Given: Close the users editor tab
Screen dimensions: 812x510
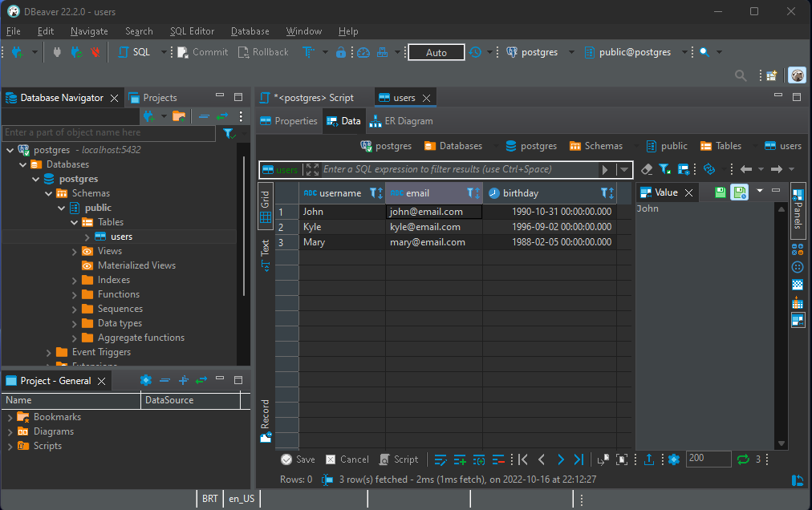Looking at the screenshot, I should [426, 98].
